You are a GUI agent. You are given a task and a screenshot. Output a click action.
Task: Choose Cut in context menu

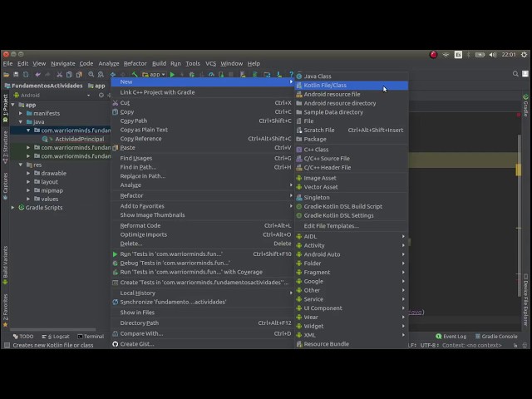tap(203, 103)
